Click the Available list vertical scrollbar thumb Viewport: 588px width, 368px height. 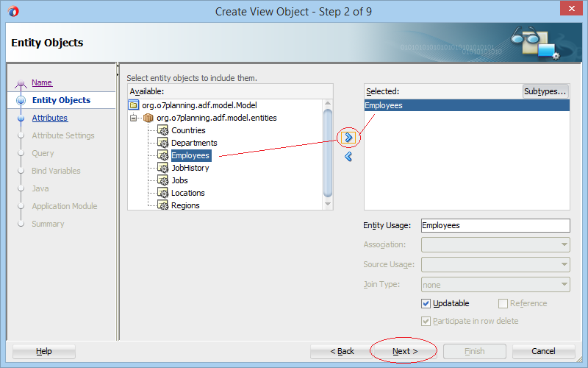click(x=328, y=153)
